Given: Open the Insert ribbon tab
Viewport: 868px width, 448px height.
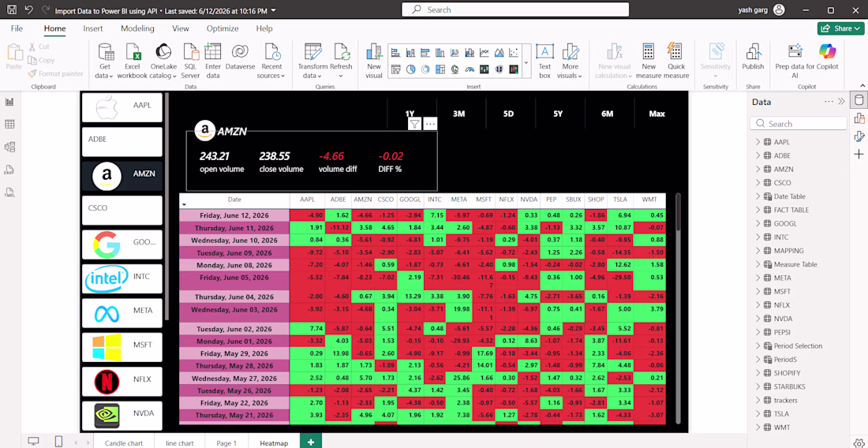Looking at the screenshot, I should tap(93, 28).
